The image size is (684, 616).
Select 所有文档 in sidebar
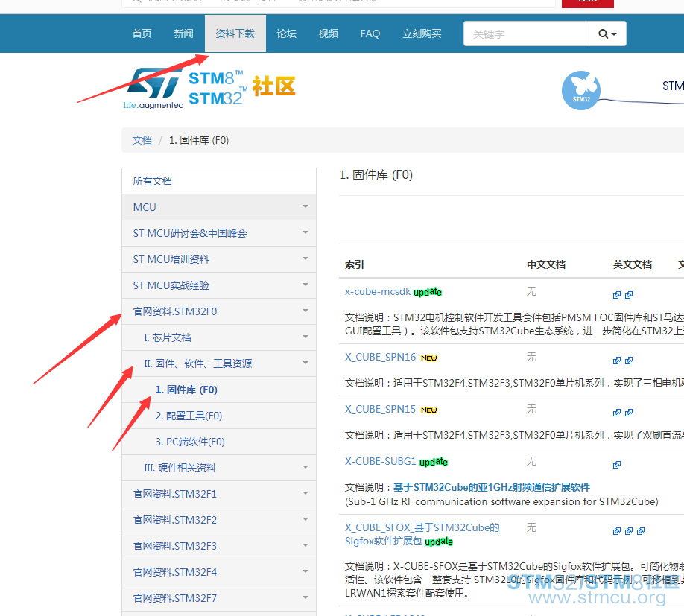(219, 181)
